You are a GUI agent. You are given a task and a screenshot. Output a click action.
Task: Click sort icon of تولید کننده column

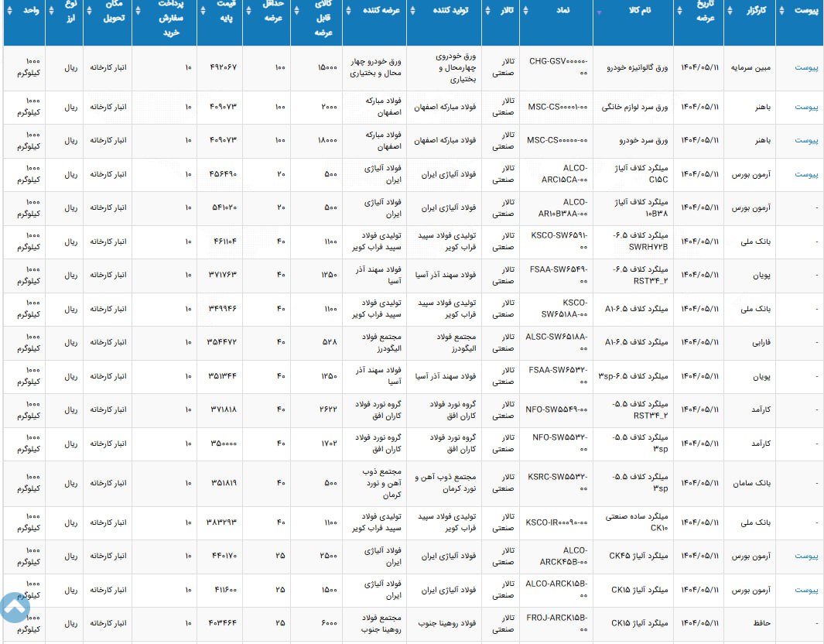point(412,10)
